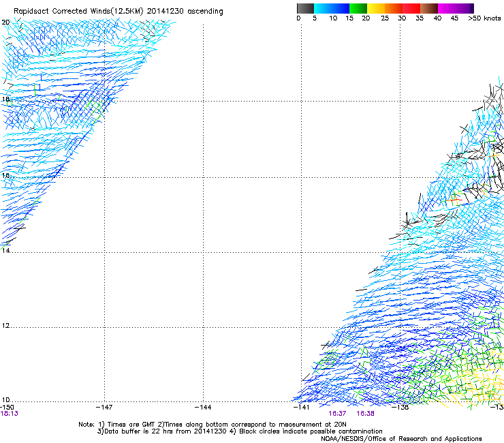Click the magenta 40–45 knots color bar segment
Viewport: 504px width, 443px height.
point(447,8)
